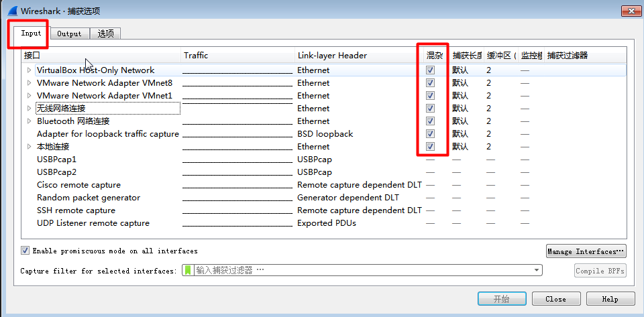The height and width of the screenshot is (317, 644).
Task: Toggle promiscuous checkbox for 本地连接
Action: point(430,146)
